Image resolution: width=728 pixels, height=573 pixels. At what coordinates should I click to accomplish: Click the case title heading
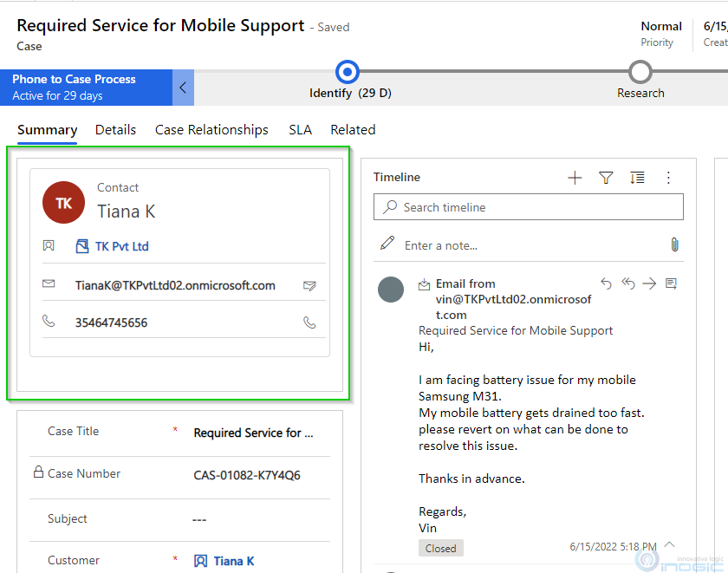(x=160, y=25)
